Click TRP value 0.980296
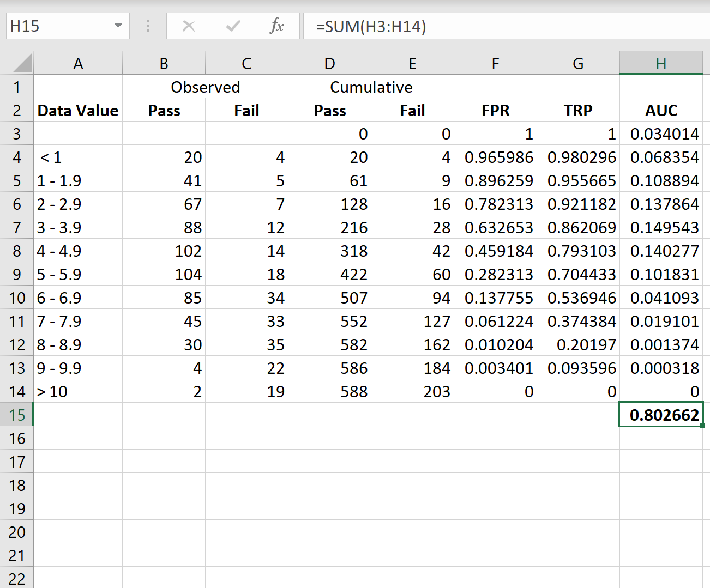 578,157
